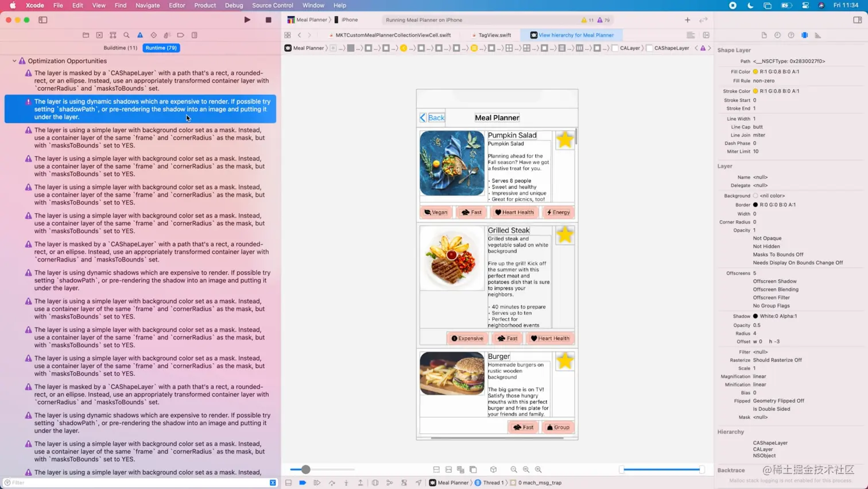The image size is (868, 489).
Task: Click the Step Out debug icon
Action: point(361,483)
